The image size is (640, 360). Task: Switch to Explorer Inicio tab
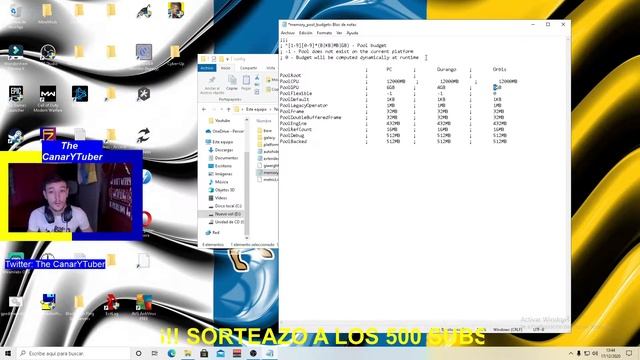226,68
